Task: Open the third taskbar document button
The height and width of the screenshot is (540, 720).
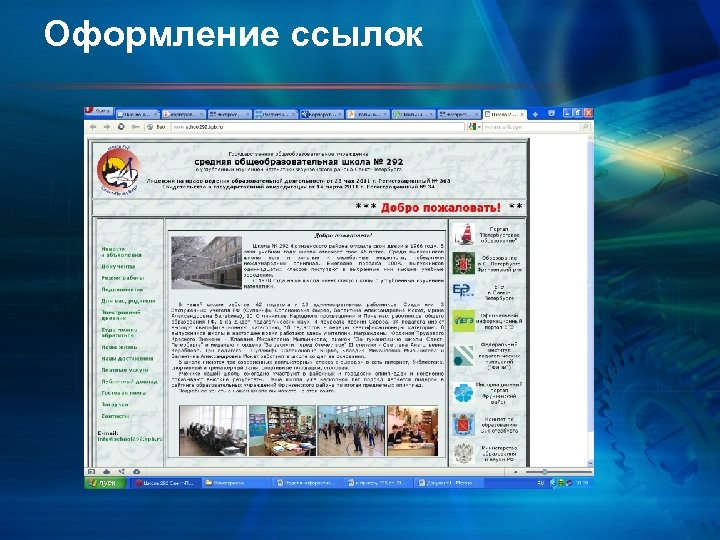Action: coord(307,483)
